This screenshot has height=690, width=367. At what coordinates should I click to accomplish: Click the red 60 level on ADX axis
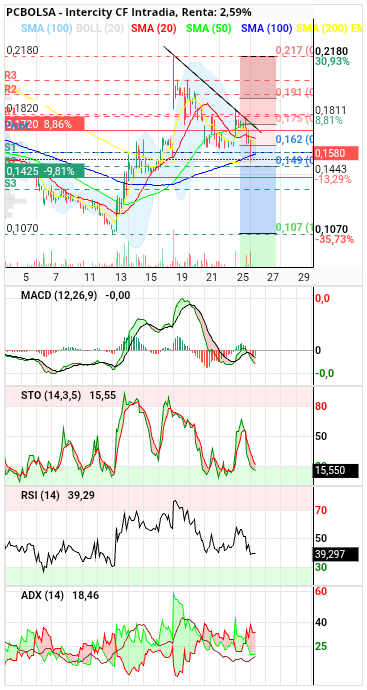(x=321, y=591)
